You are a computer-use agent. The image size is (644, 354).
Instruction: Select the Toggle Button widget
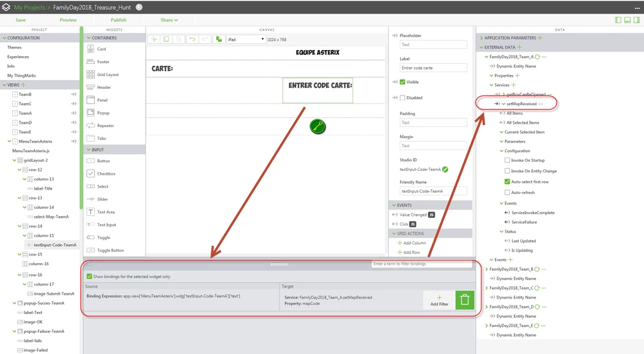[x=110, y=251]
